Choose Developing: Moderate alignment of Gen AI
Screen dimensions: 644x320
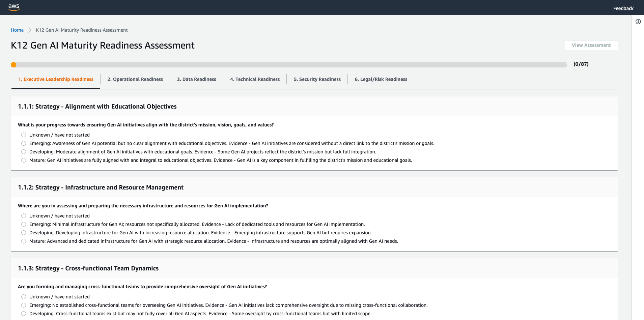pos(24,152)
